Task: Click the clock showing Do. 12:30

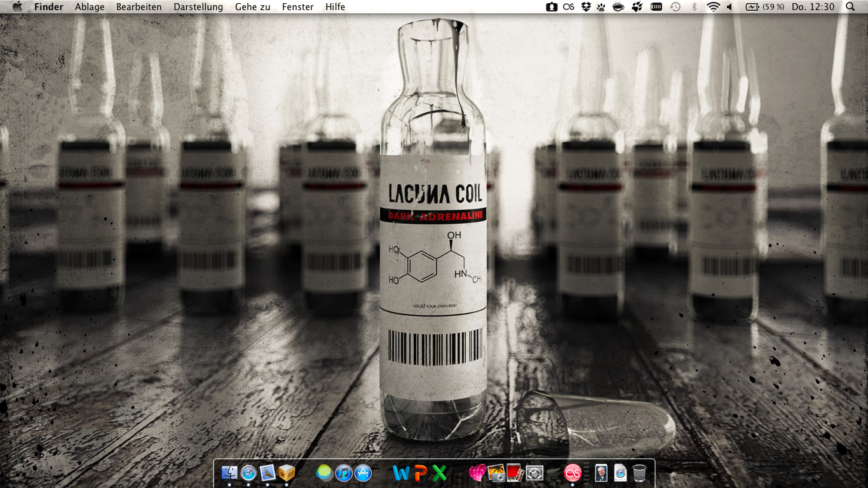Action: click(x=813, y=7)
